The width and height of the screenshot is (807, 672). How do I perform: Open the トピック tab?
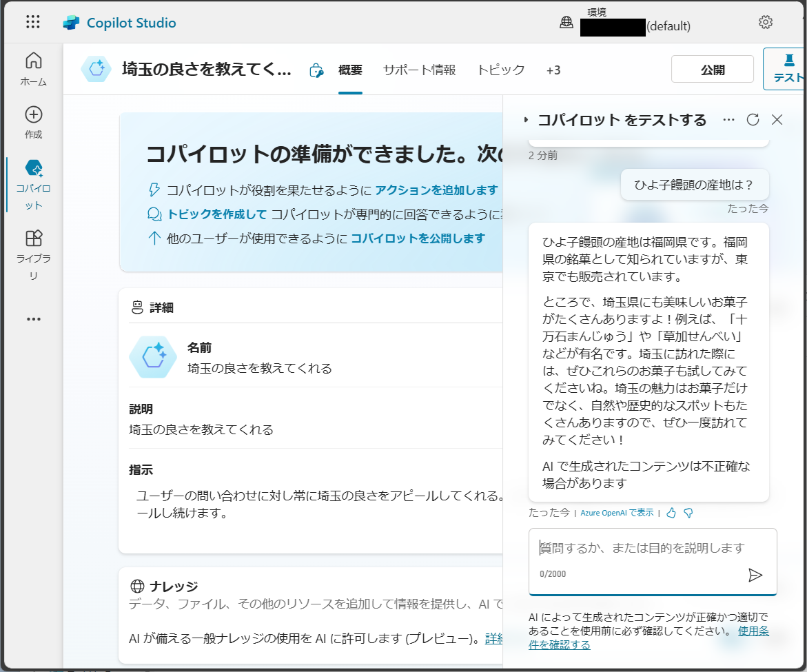tap(501, 70)
